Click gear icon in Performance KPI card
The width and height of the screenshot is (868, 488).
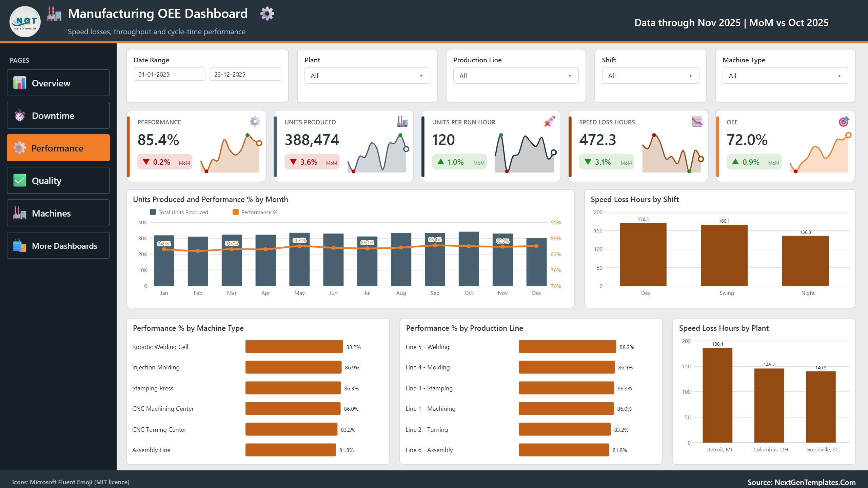[x=255, y=121]
